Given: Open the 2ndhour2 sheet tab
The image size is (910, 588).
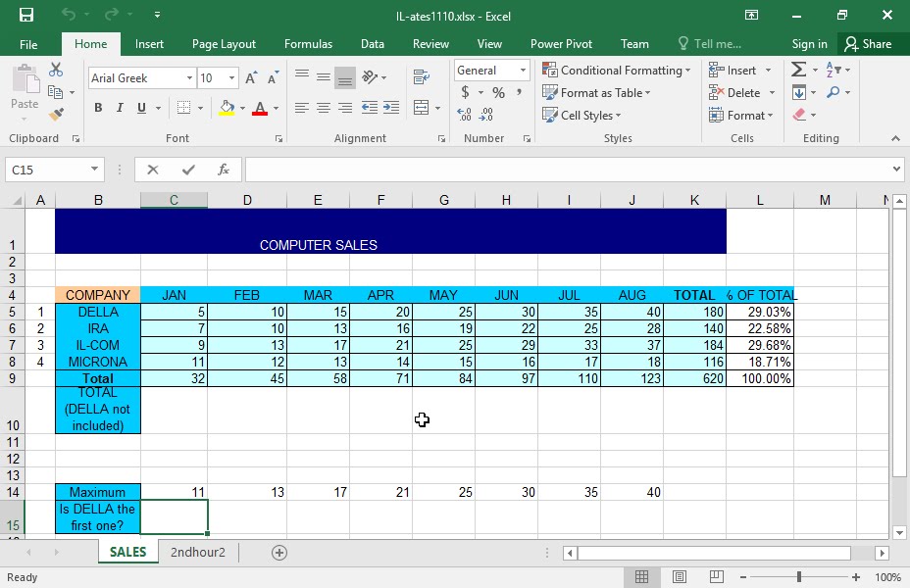Looking at the screenshot, I should click(197, 552).
